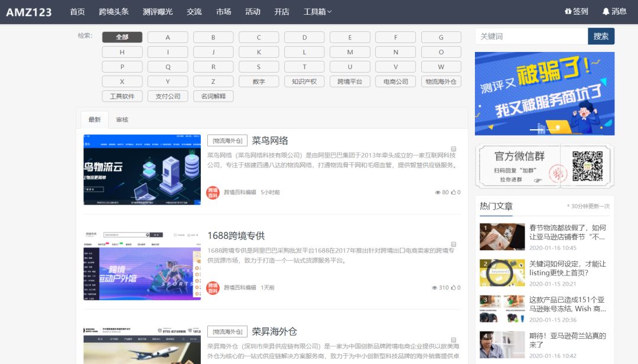This screenshot has width=638, height=364.
Task: Like the 菜鸟网络 entry with thumbs-up
Action: pyautogui.click(x=453, y=192)
